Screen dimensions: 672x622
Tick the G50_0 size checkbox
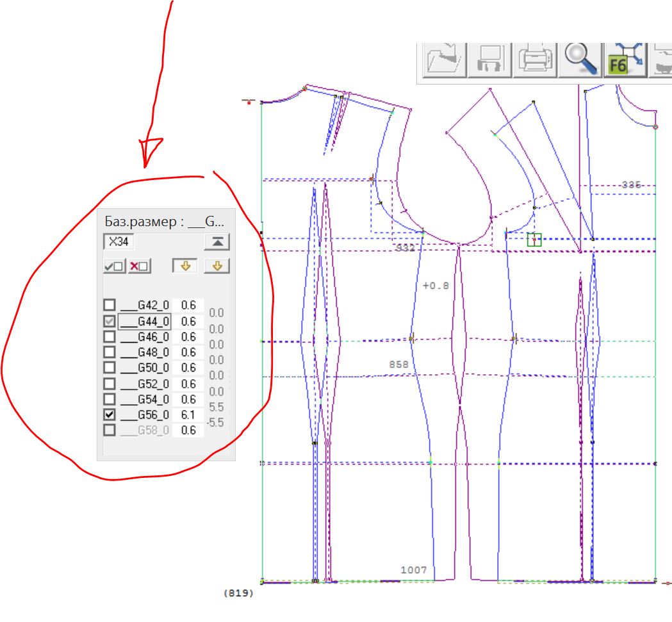point(110,367)
